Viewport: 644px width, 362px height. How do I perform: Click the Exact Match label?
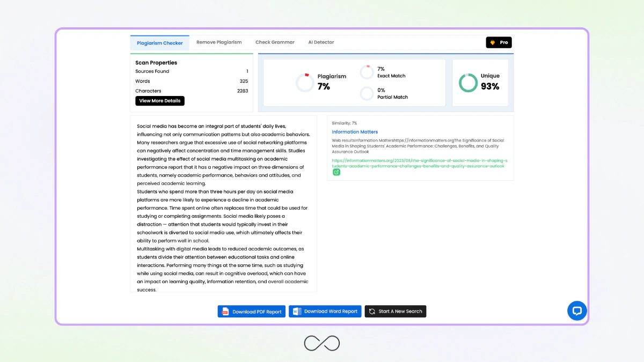point(391,76)
